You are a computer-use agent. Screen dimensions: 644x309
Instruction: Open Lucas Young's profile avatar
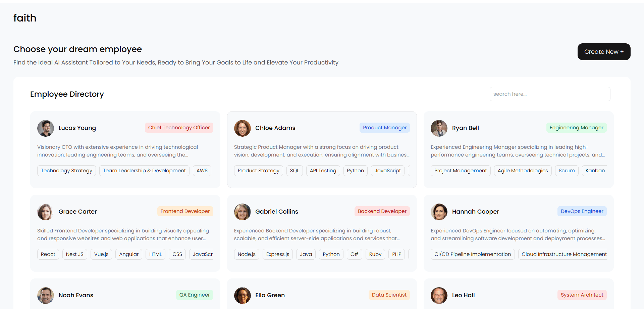coord(46,128)
